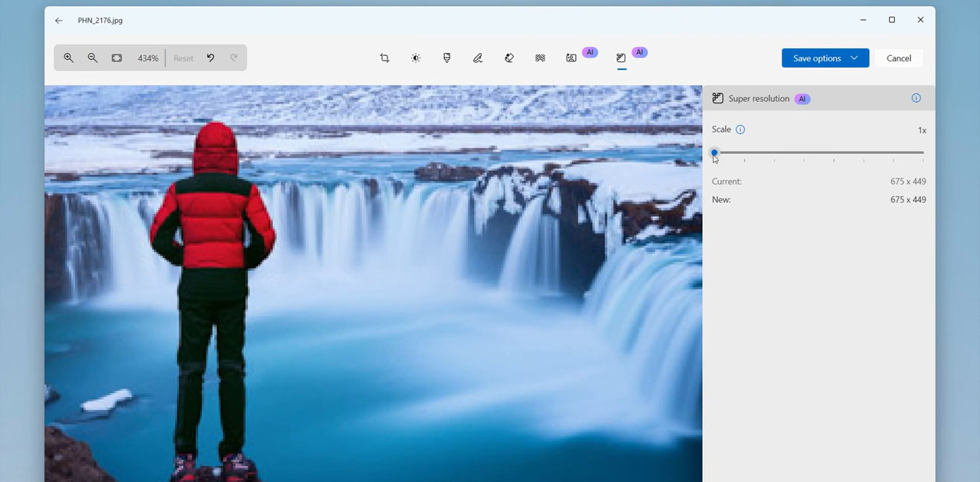980x482 pixels.
Task: Maximize the photo editor window
Action: 892,21
